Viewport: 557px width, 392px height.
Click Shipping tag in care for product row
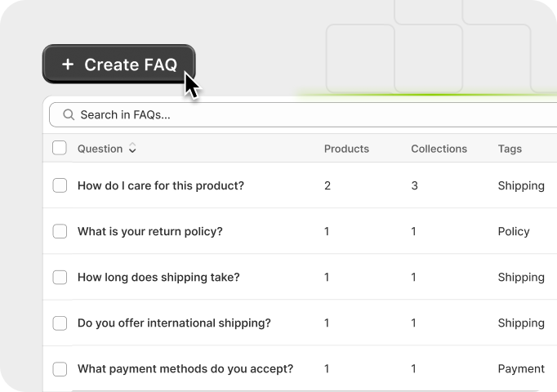[521, 186]
